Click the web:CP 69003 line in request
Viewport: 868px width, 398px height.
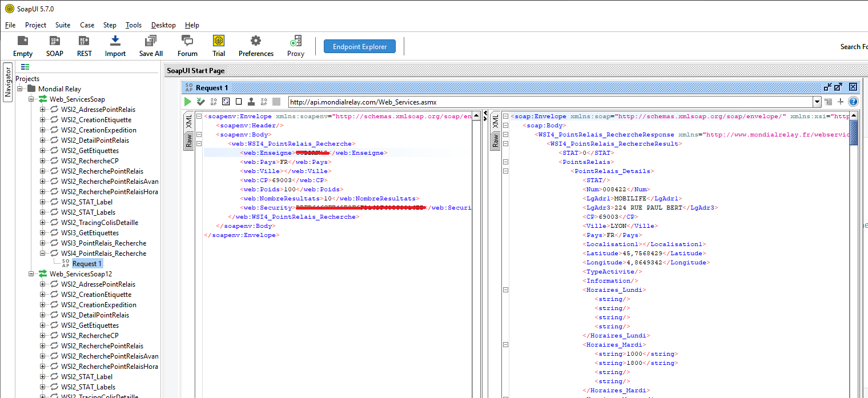click(284, 180)
